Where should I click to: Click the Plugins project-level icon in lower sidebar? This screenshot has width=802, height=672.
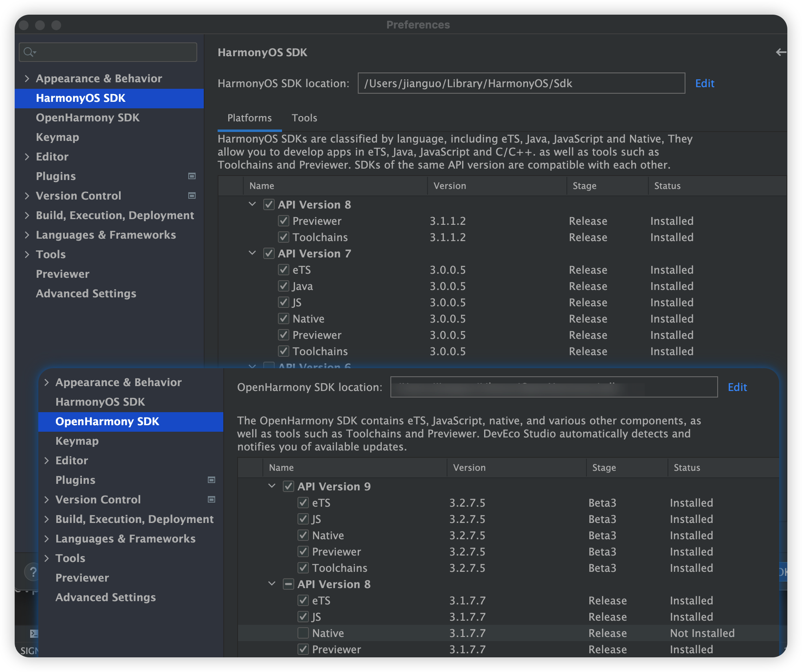tap(212, 480)
